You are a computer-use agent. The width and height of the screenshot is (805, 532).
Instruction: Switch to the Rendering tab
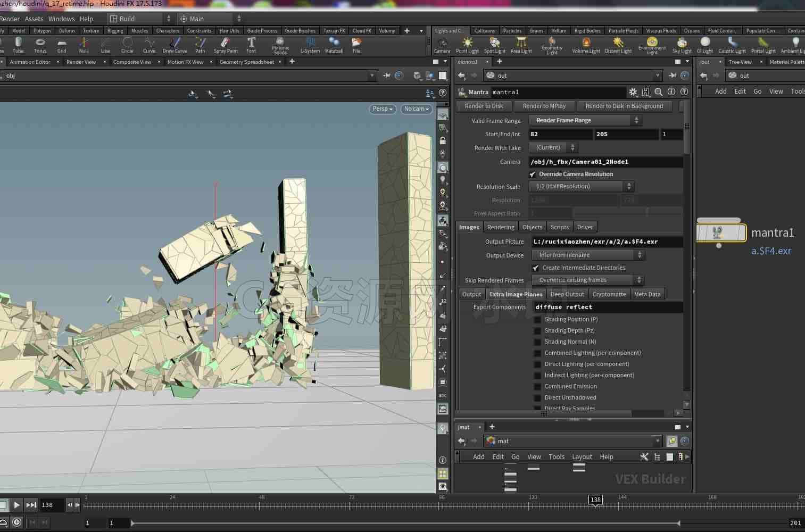pyautogui.click(x=501, y=227)
